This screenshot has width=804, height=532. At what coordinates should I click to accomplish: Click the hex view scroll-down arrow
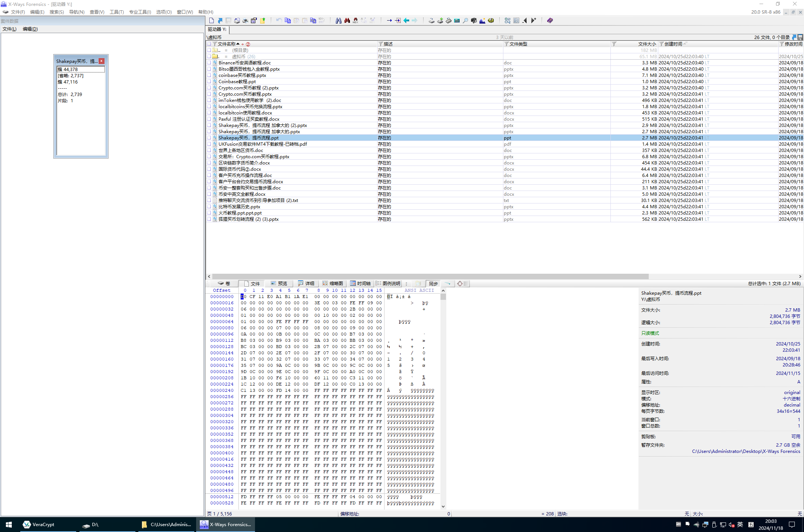coord(443,507)
